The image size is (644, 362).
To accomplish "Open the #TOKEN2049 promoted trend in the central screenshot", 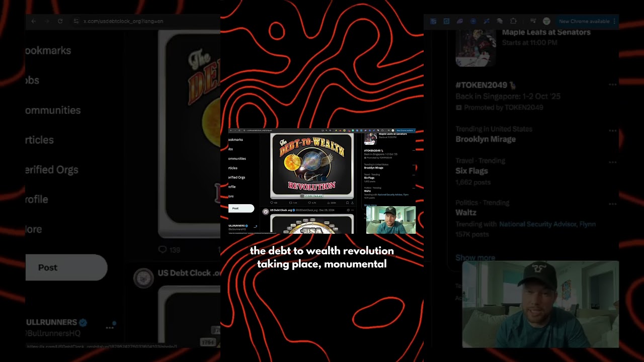I will click(x=387, y=154).
